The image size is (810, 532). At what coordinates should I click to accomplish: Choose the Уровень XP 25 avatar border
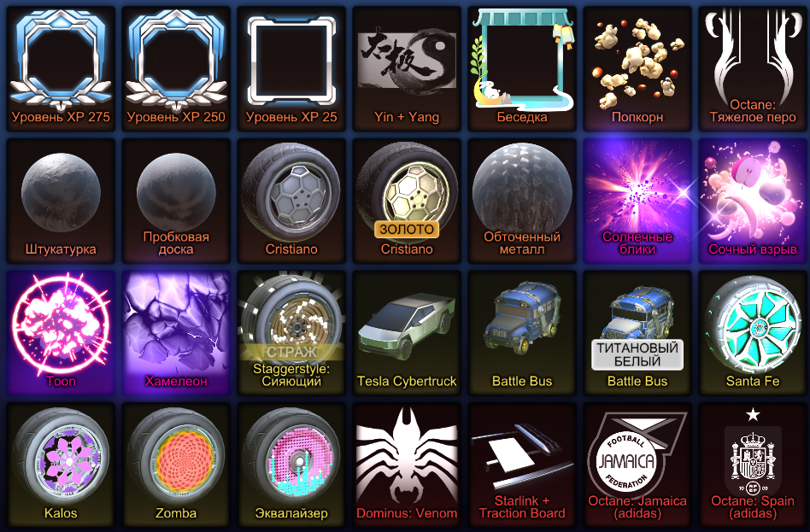(x=291, y=68)
